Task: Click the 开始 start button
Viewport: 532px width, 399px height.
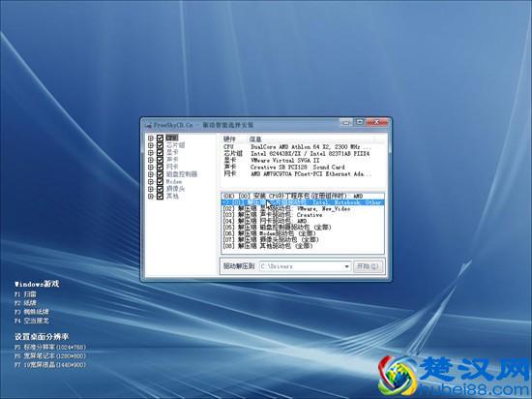Action: [369, 266]
